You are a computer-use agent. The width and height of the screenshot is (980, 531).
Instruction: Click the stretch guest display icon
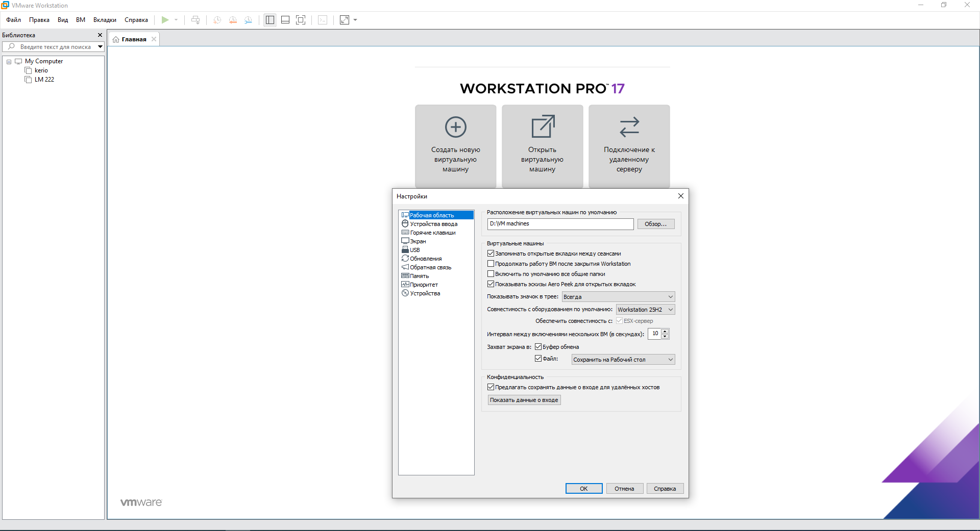point(345,20)
